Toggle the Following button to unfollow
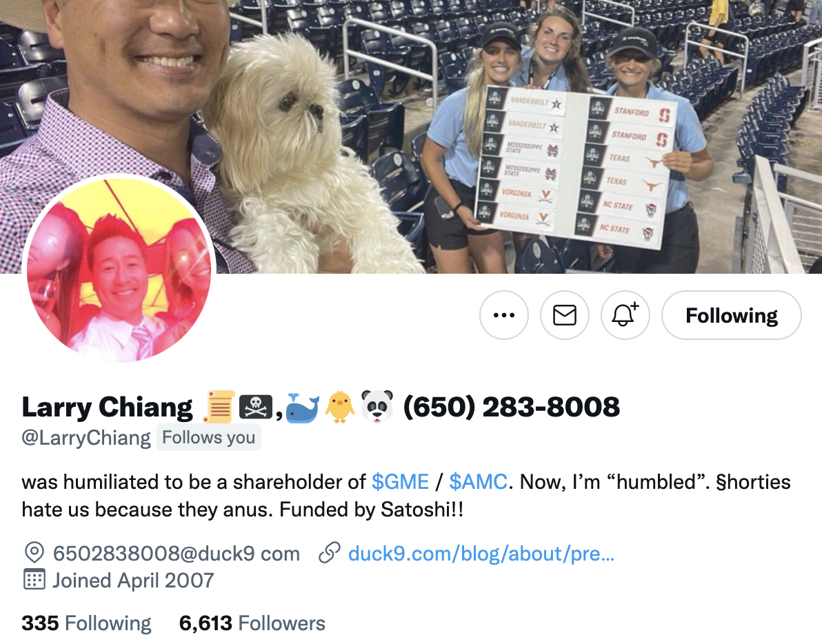The image size is (822, 644). 731,315
